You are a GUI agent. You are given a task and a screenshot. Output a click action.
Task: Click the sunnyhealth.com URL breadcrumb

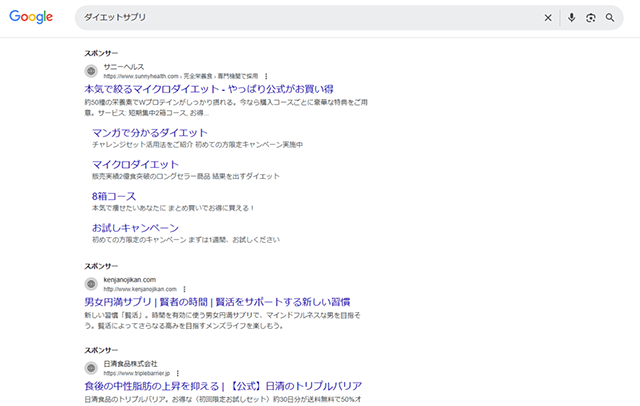[181, 76]
